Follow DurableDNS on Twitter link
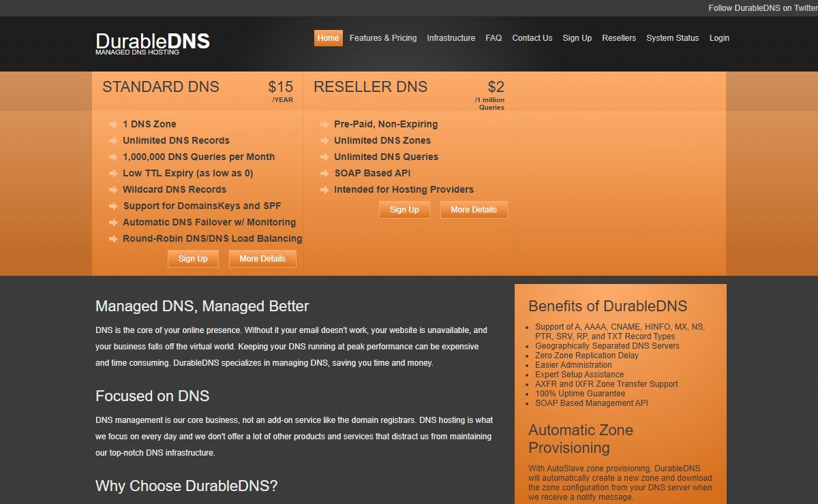The height and width of the screenshot is (504, 818). pos(763,8)
